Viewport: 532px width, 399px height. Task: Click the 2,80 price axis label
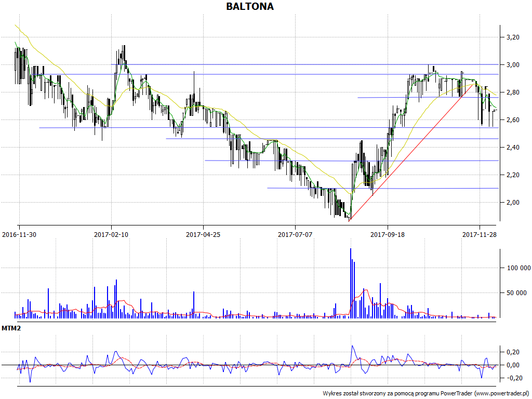coord(513,92)
